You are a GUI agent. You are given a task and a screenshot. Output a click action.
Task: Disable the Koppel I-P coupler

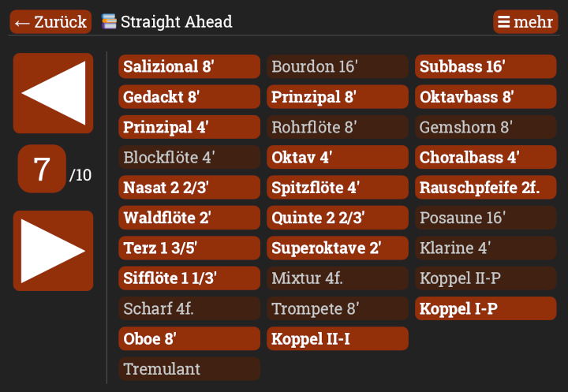[486, 308]
